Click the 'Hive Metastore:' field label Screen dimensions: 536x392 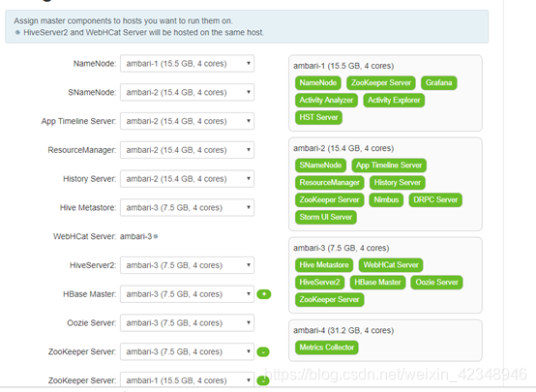click(x=88, y=208)
